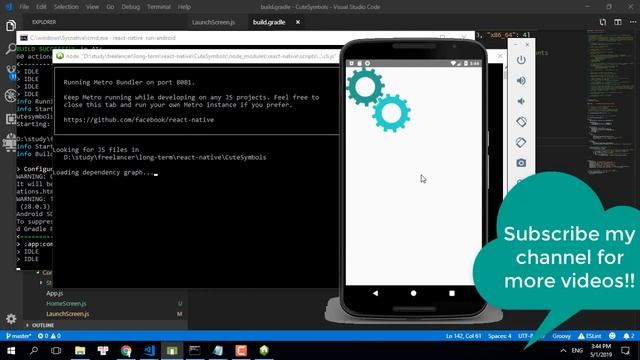Click the Split Editor icon
The height and width of the screenshot is (360, 640).
618,22
